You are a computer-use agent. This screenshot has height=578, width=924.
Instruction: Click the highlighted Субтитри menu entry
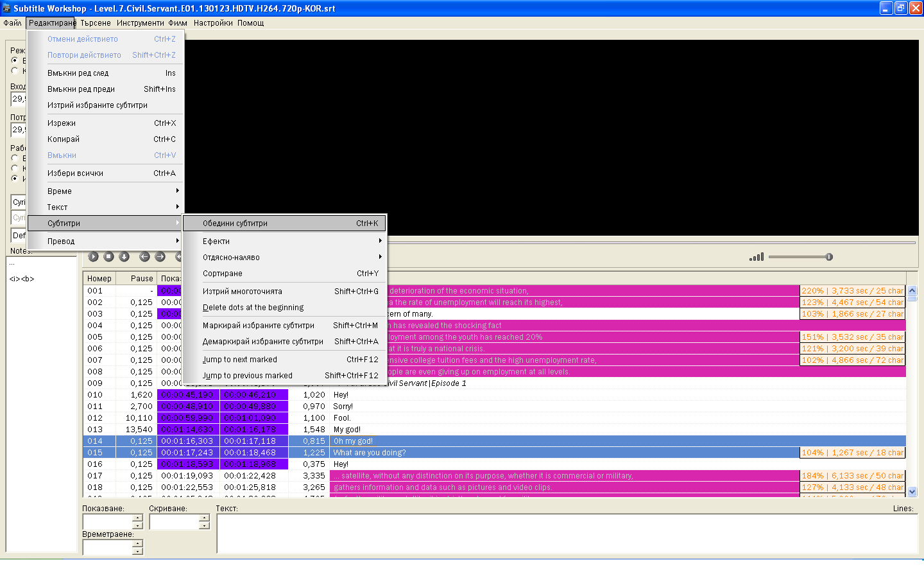106,223
